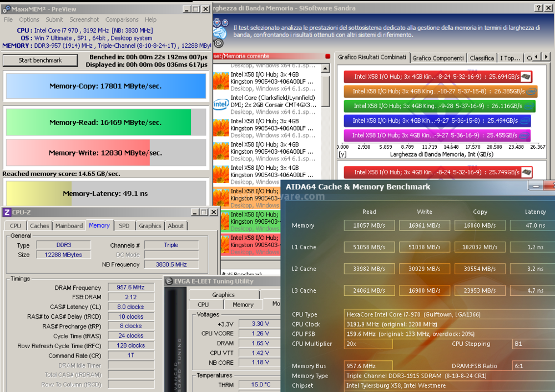555x392 pixels.
Task: Switch to SPD tab in CPU-Z
Action: click(x=124, y=225)
